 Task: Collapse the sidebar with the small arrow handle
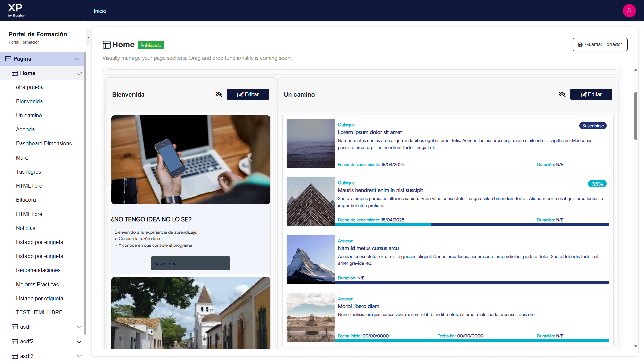pos(88,37)
